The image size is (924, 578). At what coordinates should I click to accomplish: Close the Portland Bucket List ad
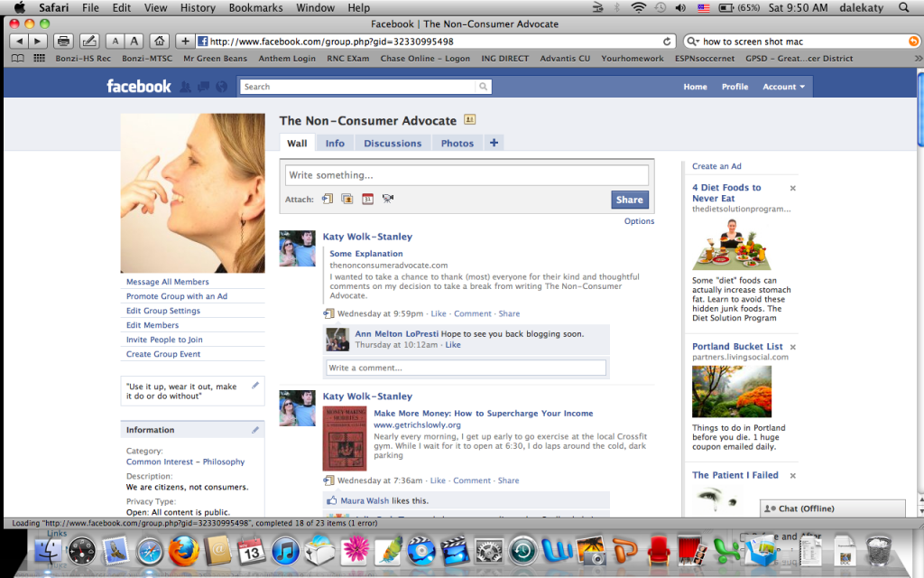coord(792,347)
